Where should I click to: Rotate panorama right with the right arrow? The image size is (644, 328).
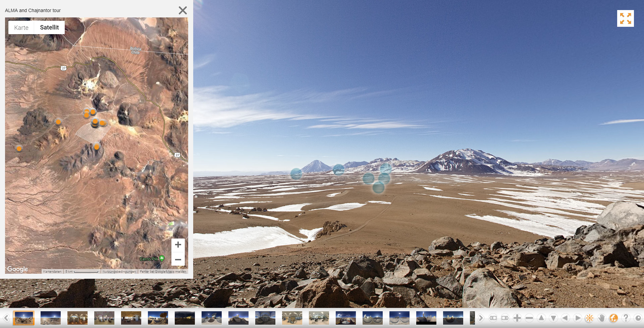coord(577,318)
